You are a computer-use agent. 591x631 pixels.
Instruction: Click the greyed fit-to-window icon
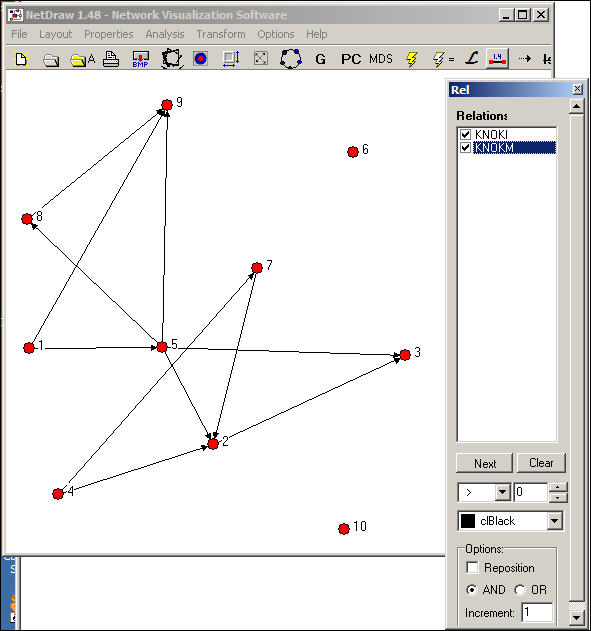coord(261,58)
